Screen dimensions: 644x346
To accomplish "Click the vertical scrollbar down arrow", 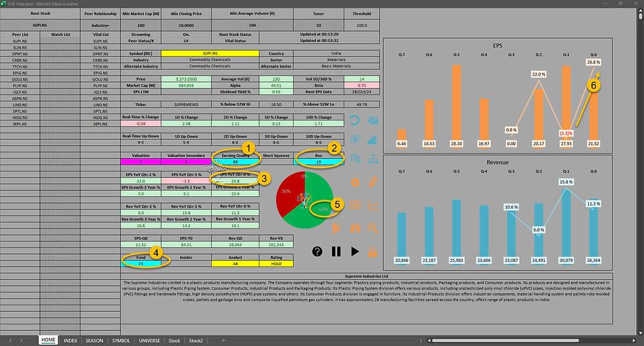I will click(x=641, y=333).
